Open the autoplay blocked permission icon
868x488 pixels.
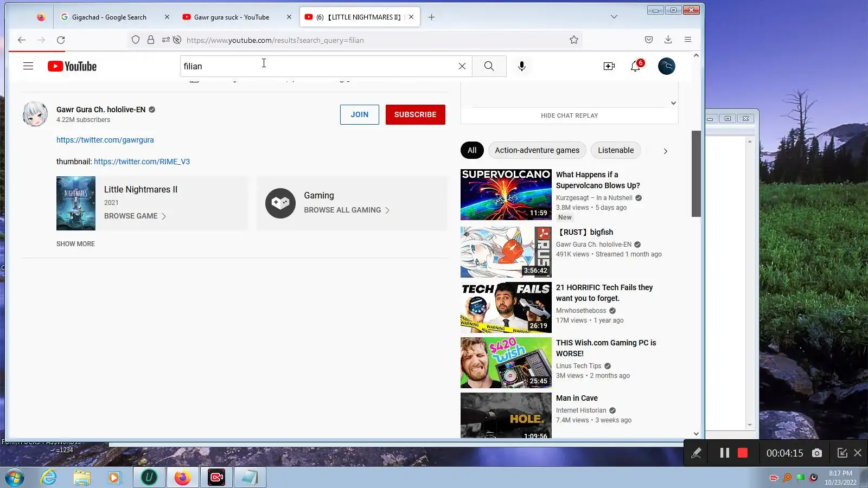[177, 40]
